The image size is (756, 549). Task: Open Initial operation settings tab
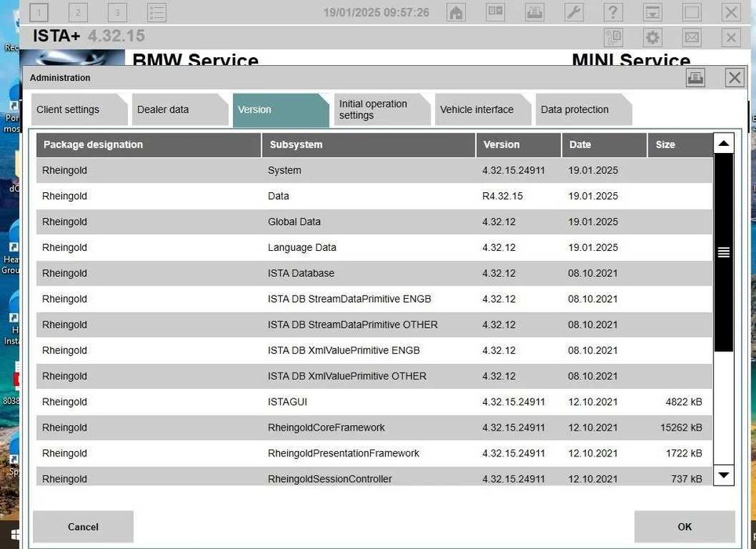382,110
